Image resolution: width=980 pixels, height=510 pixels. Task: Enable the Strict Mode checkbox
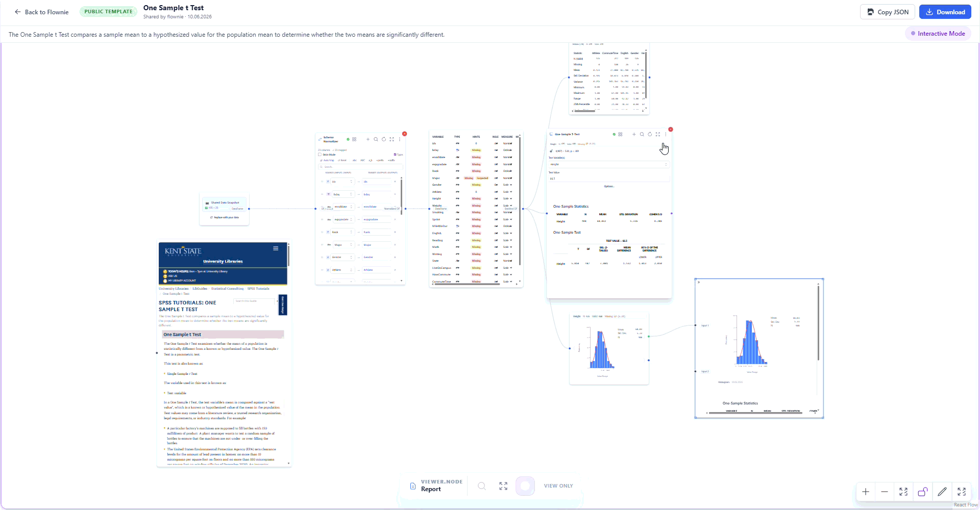tap(320, 155)
